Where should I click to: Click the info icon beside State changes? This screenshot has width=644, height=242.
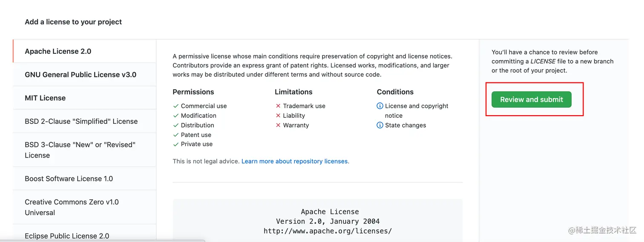[x=380, y=125]
